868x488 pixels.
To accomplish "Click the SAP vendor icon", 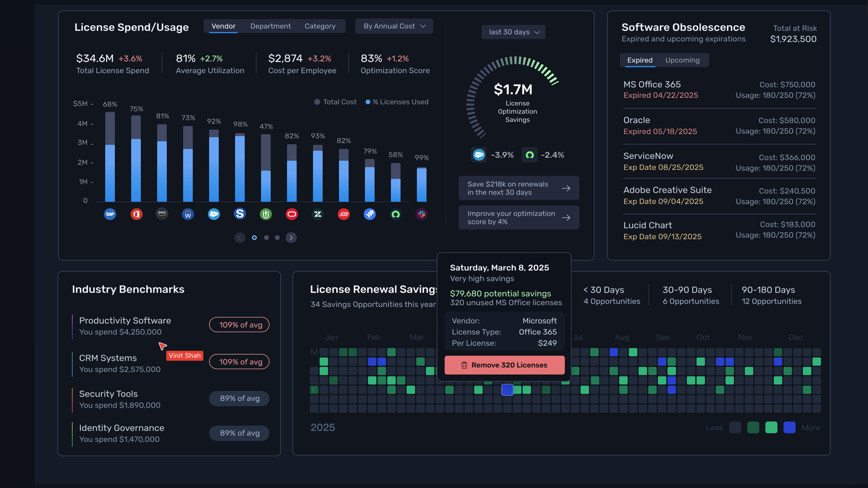I will pos(110,214).
